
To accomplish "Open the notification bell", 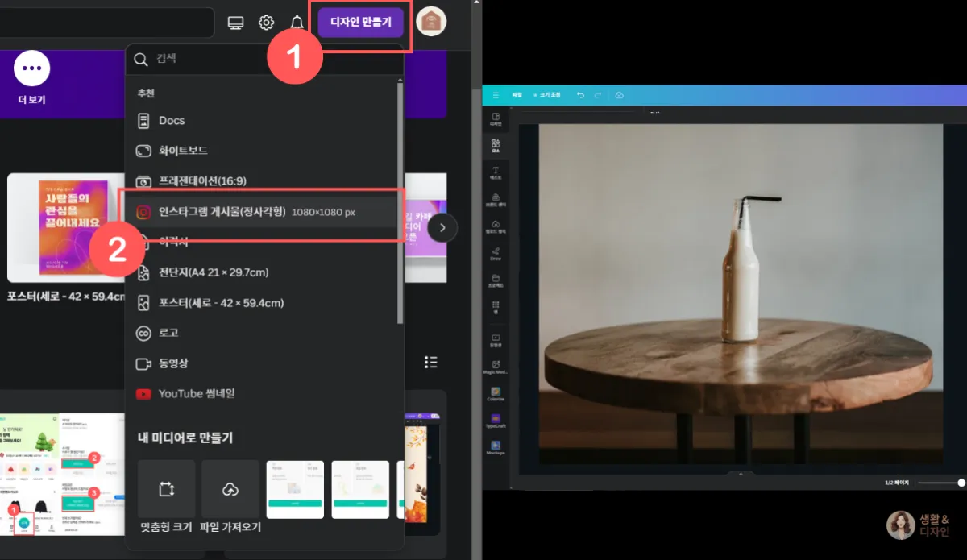I will point(296,22).
